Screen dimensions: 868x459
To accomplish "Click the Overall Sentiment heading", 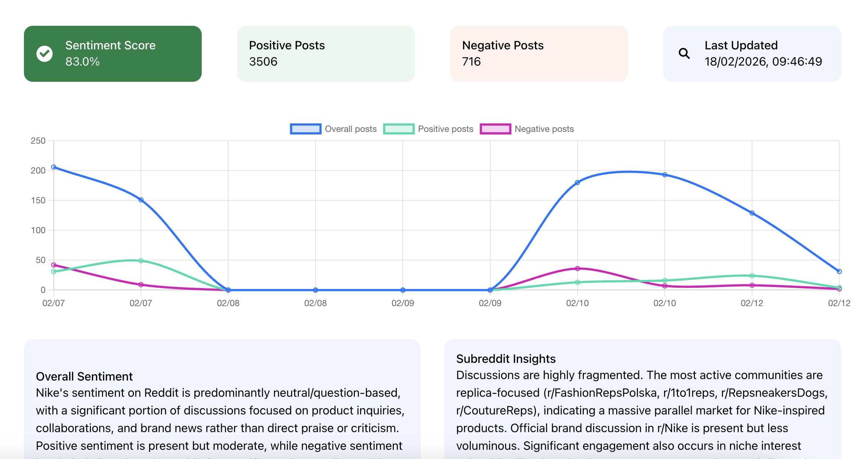I will tap(84, 376).
